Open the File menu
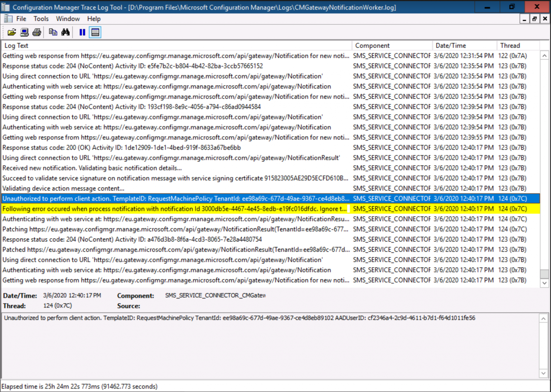Image resolution: width=551 pixels, height=392 pixels. click(x=21, y=19)
